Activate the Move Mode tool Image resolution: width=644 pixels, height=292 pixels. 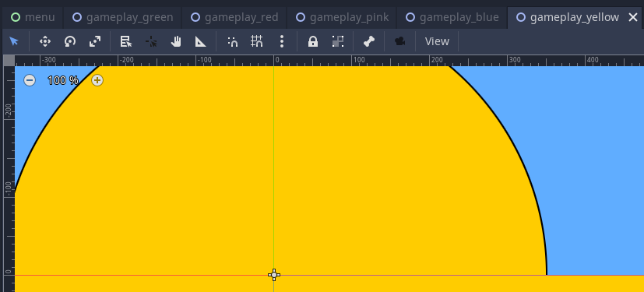click(x=44, y=41)
